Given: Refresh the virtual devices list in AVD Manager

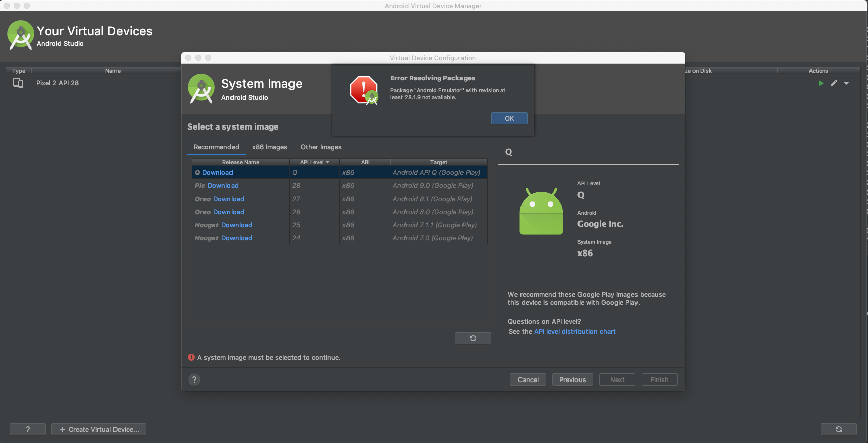Looking at the screenshot, I should tap(839, 429).
